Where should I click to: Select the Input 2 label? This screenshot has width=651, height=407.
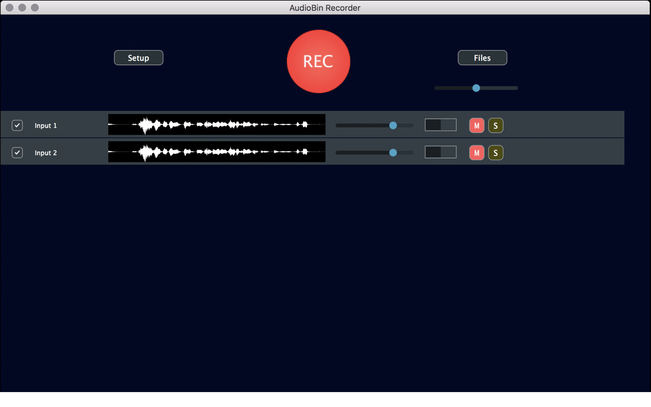(46, 153)
